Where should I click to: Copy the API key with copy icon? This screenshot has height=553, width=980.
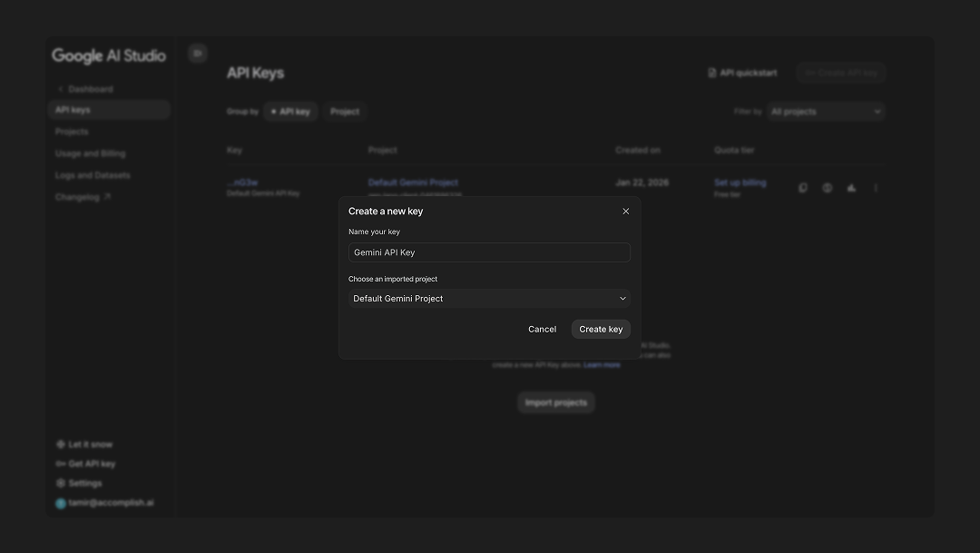click(x=803, y=188)
